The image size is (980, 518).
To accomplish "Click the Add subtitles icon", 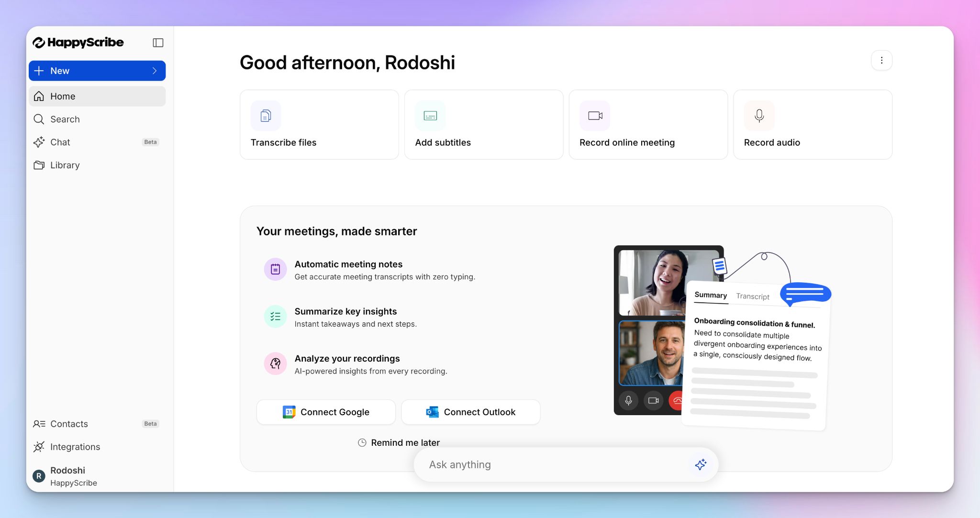I will point(430,115).
